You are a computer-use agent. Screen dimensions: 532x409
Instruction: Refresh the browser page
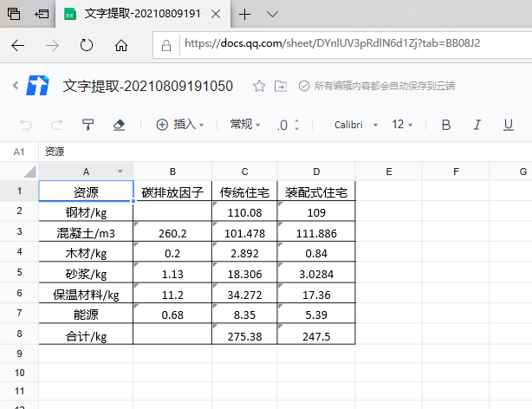[86, 45]
